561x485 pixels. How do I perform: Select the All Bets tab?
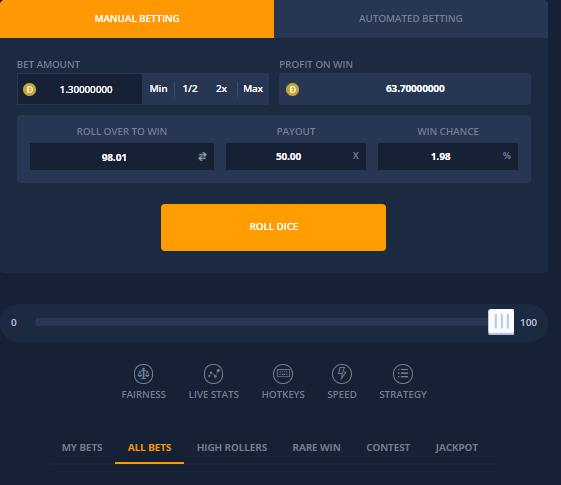click(x=150, y=447)
